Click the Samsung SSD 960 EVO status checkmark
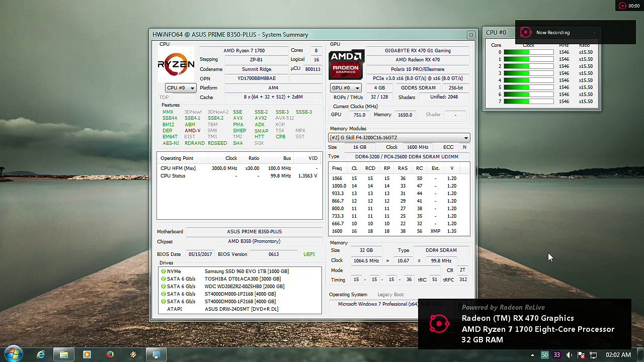The width and height of the screenshot is (644, 362). (x=163, y=271)
